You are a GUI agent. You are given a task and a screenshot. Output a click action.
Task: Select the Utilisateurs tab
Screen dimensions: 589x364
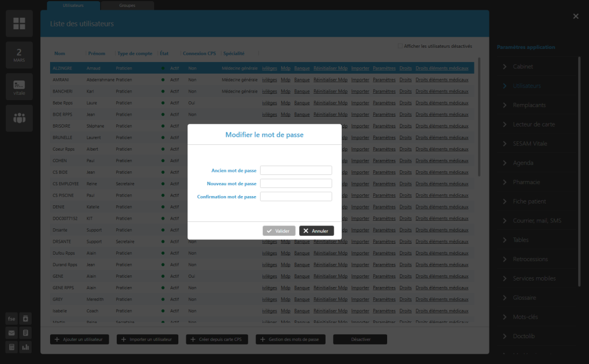pyautogui.click(x=73, y=5)
